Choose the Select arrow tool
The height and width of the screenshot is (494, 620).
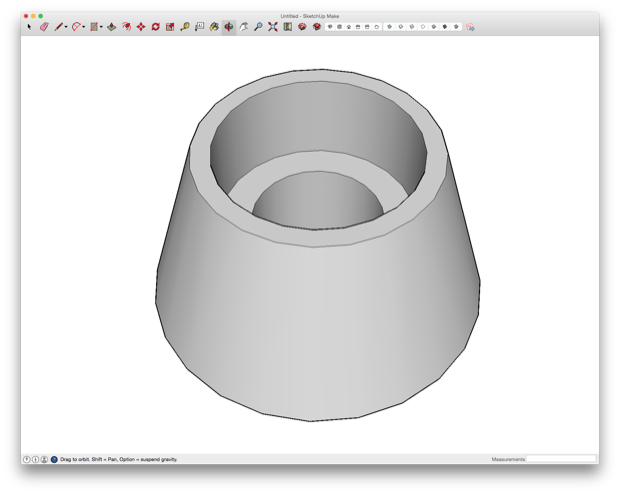coord(29,27)
